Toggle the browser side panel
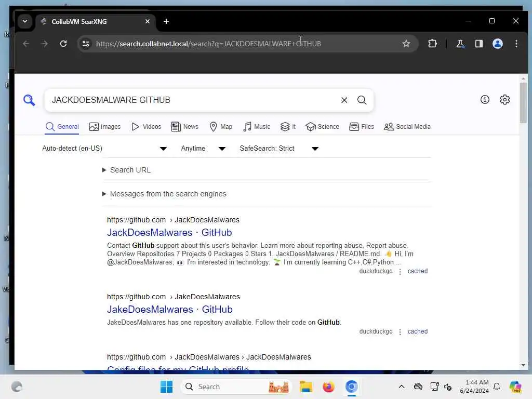 (478, 44)
